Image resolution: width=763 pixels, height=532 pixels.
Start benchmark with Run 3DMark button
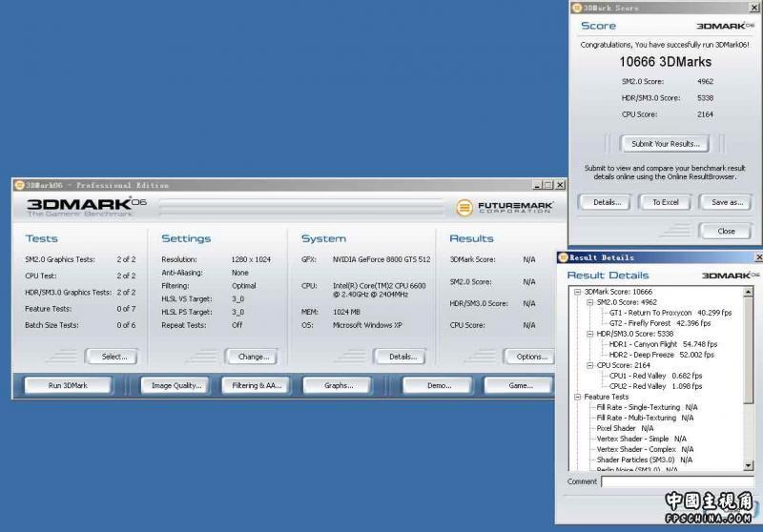pos(68,385)
